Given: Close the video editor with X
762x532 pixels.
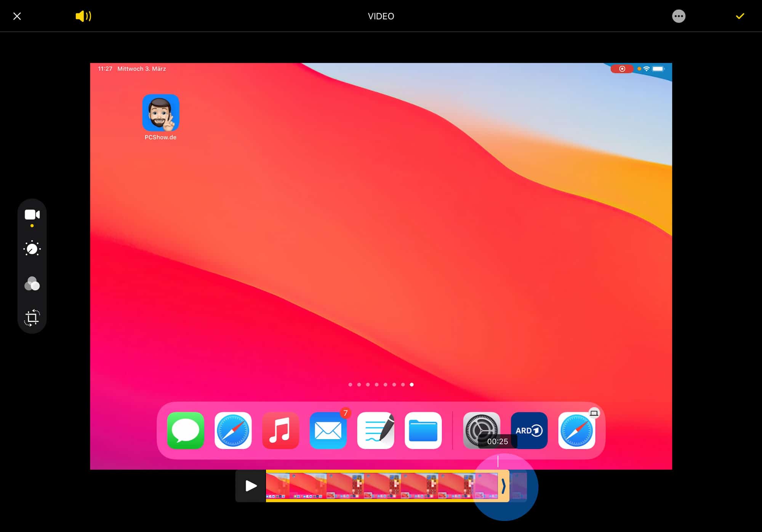Looking at the screenshot, I should (x=17, y=16).
